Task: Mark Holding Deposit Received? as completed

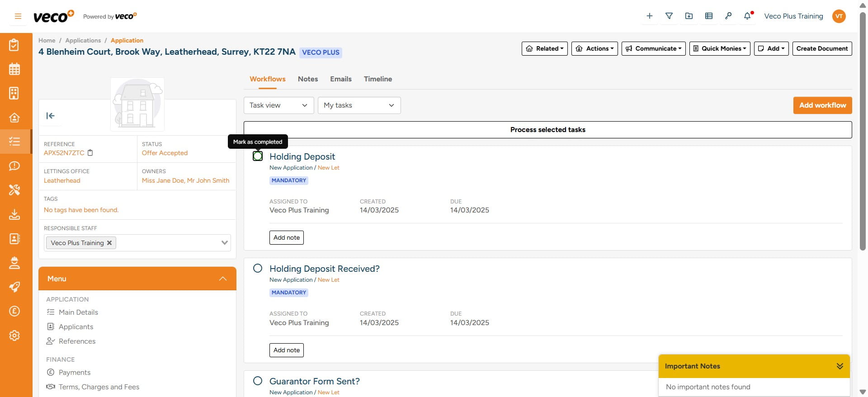Action: pos(258,268)
